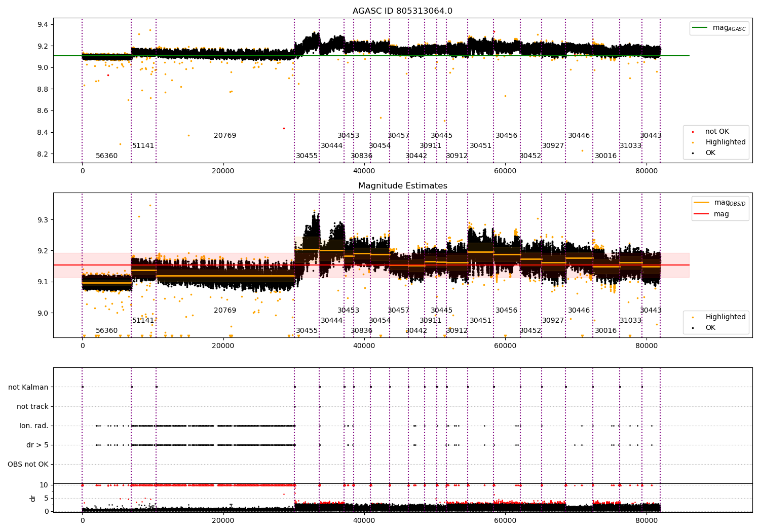This screenshot has width=760, height=532.
Task: Click the 9.1 y-axis tick in Magnitude Estimates plot
Action: 43,282
